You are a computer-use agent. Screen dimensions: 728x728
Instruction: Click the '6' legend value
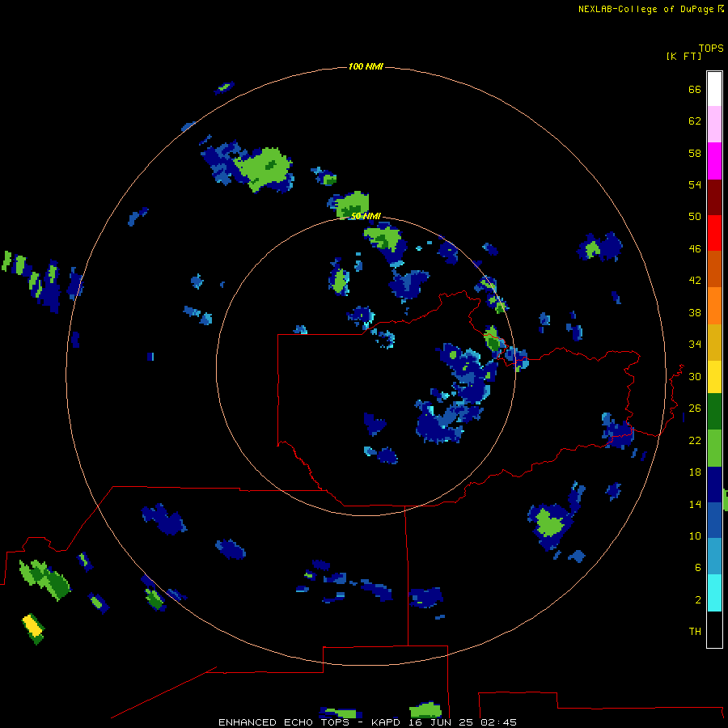coord(698,568)
